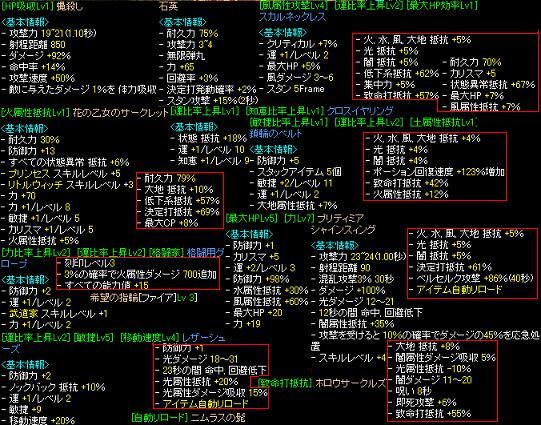This screenshot has height=425, width=541.
Task: Select the line '運 +1/レベル 10'
Action: pos(211,150)
